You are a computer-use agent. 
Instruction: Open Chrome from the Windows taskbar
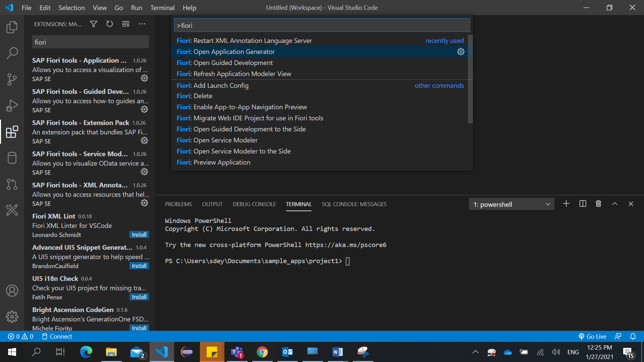tap(262, 352)
